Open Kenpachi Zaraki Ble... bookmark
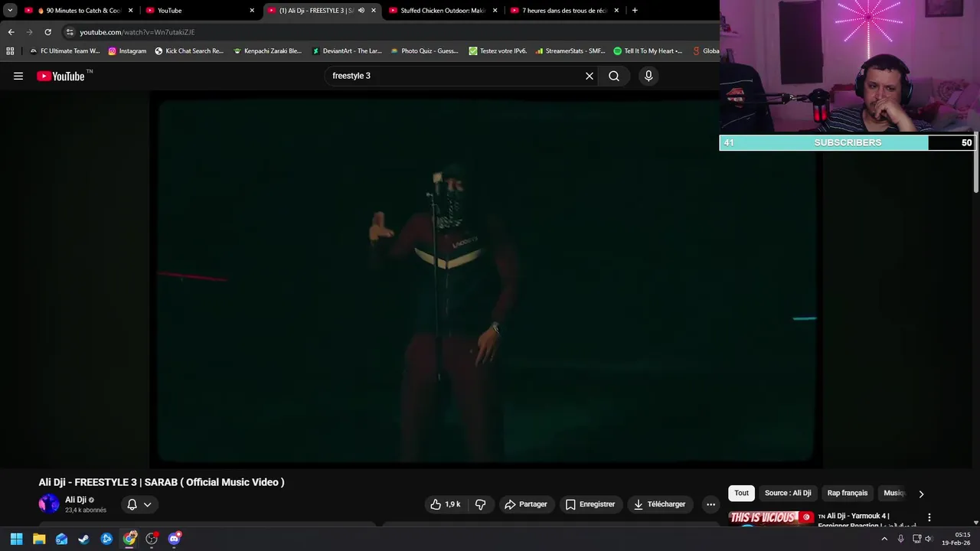Viewport: 980px width, 551px height. pos(267,51)
